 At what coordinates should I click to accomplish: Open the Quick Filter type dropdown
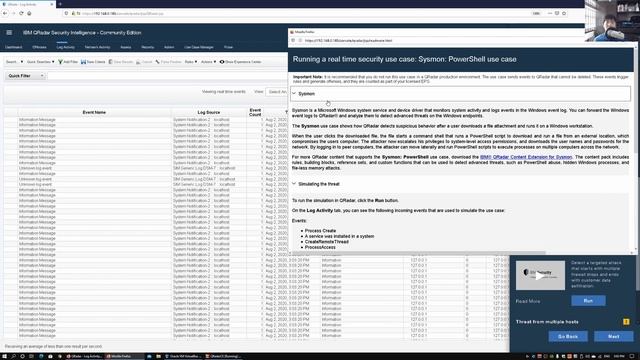point(25,76)
